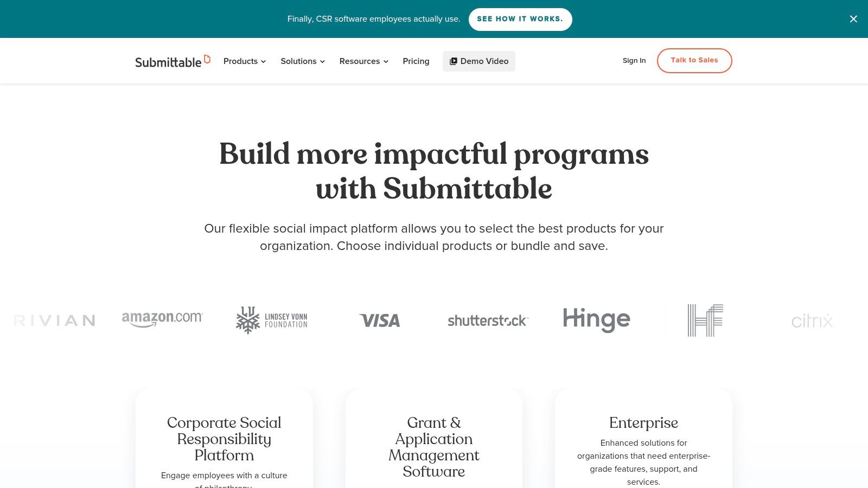Click the Shutterstock logo
Viewport: 868px width, 488px height.
pyautogui.click(x=488, y=320)
